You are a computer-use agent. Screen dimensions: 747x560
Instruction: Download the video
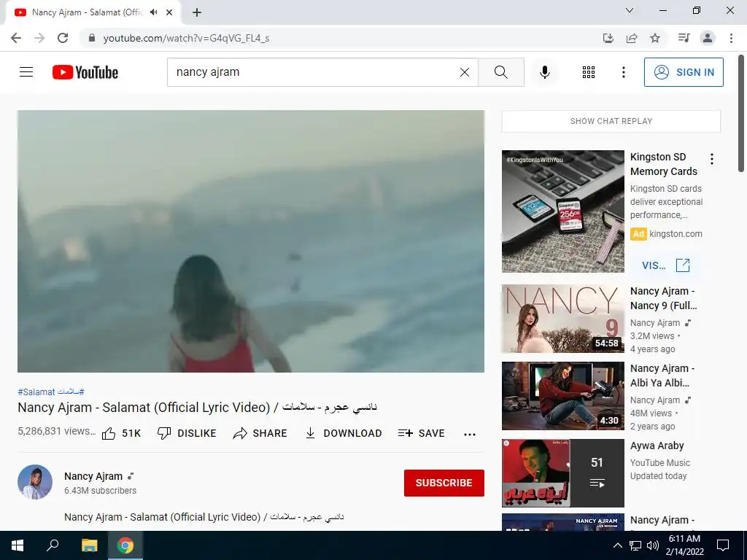[344, 433]
